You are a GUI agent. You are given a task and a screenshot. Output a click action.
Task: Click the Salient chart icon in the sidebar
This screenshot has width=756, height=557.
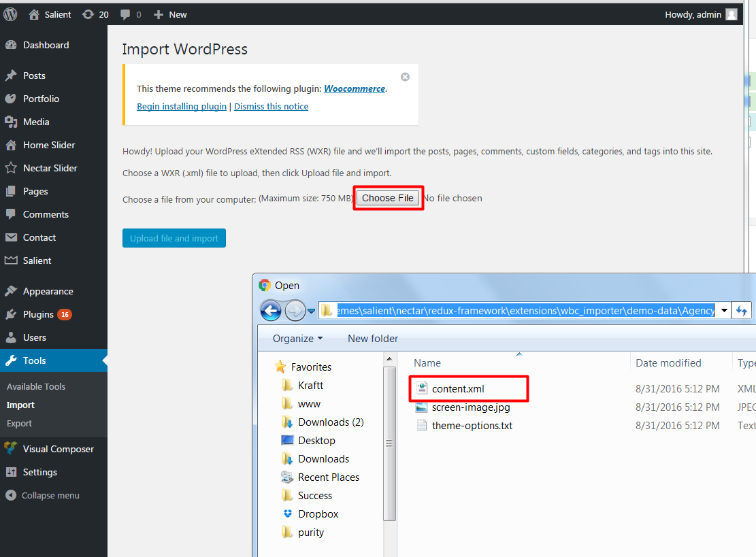11,260
